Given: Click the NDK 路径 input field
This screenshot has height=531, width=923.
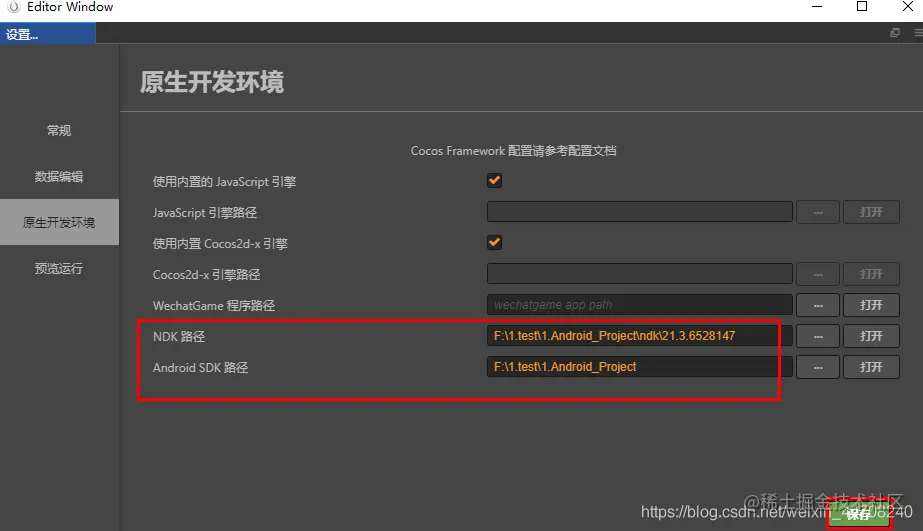Looking at the screenshot, I should [x=639, y=336].
